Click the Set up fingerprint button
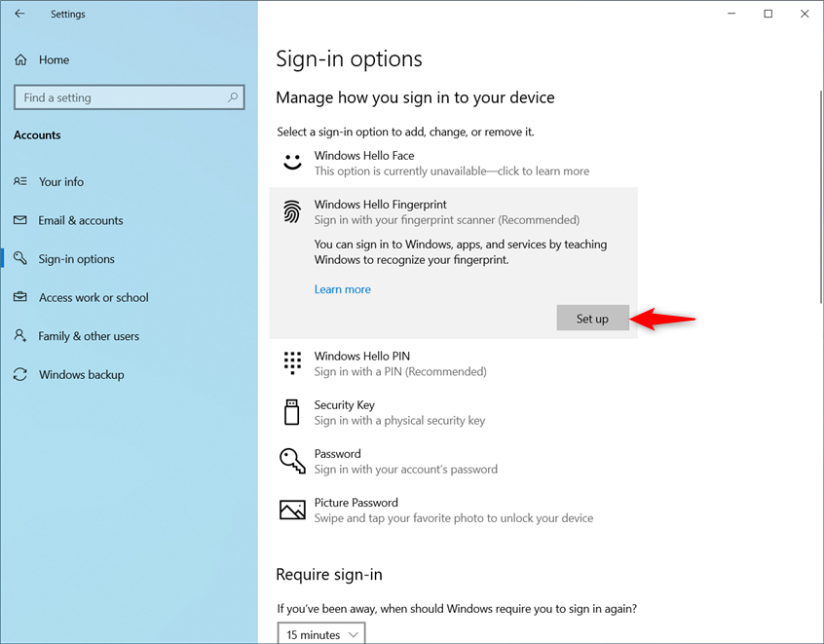824x644 pixels. coord(592,318)
